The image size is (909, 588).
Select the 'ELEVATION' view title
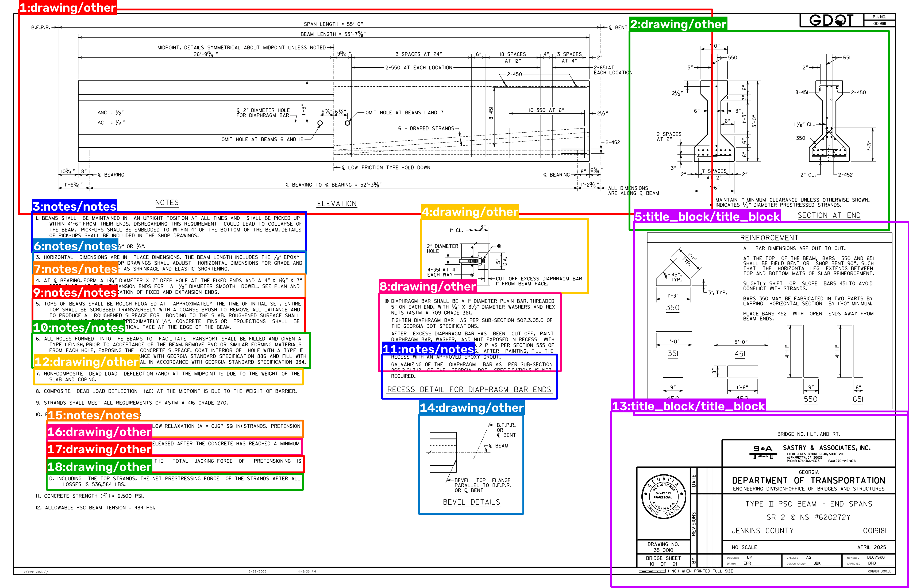(337, 203)
